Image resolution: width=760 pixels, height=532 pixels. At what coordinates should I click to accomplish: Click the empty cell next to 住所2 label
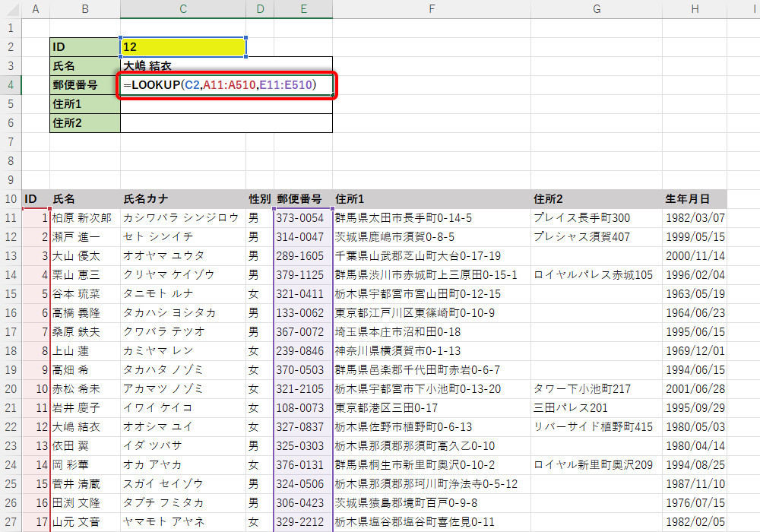(226, 123)
